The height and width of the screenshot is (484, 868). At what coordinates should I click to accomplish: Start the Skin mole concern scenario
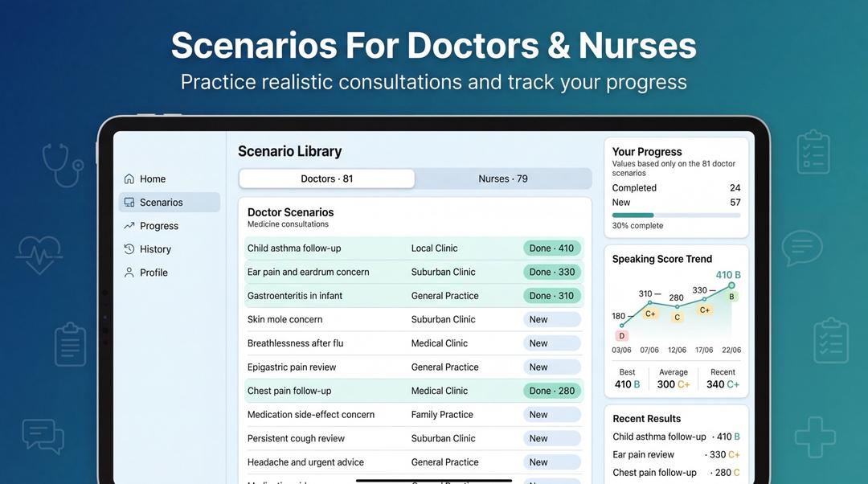[x=414, y=319]
